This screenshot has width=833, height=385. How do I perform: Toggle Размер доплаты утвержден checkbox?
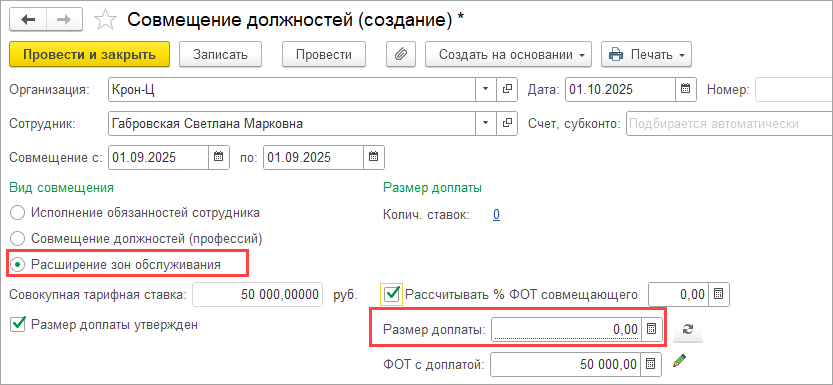click(x=18, y=324)
